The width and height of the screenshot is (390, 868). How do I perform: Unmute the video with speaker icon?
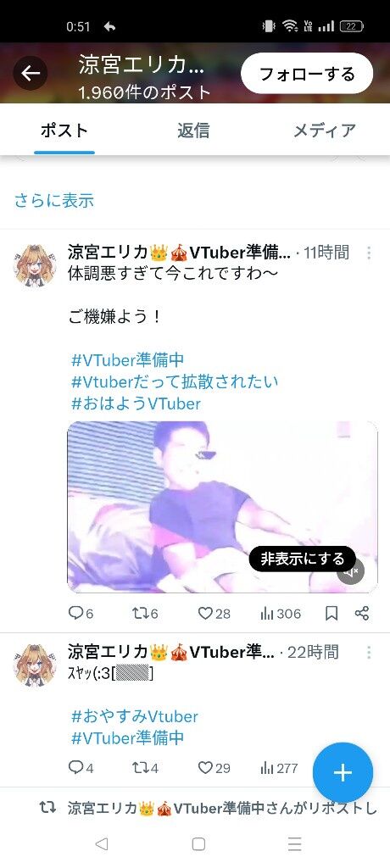351,570
